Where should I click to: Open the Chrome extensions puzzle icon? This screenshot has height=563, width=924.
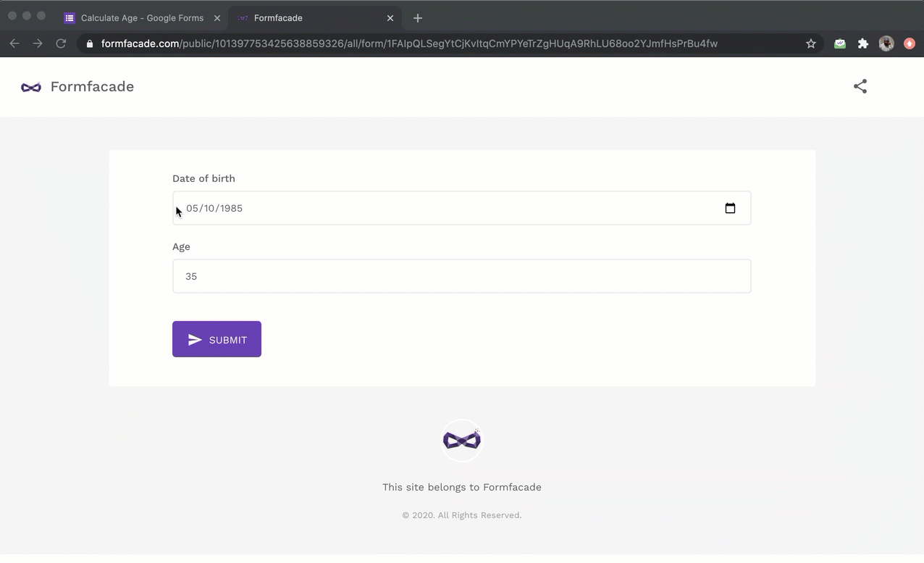(x=863, y=43)
